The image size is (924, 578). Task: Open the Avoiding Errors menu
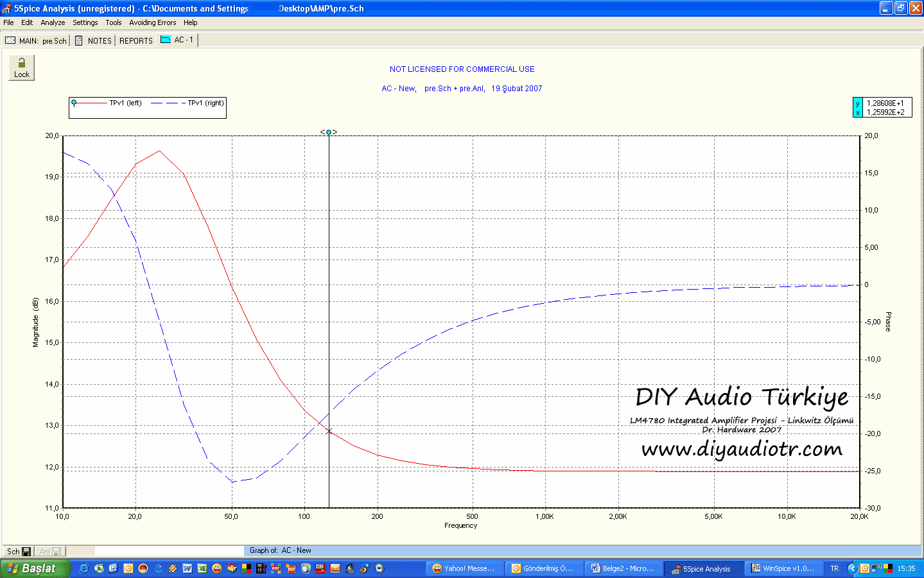click(152, 22)
